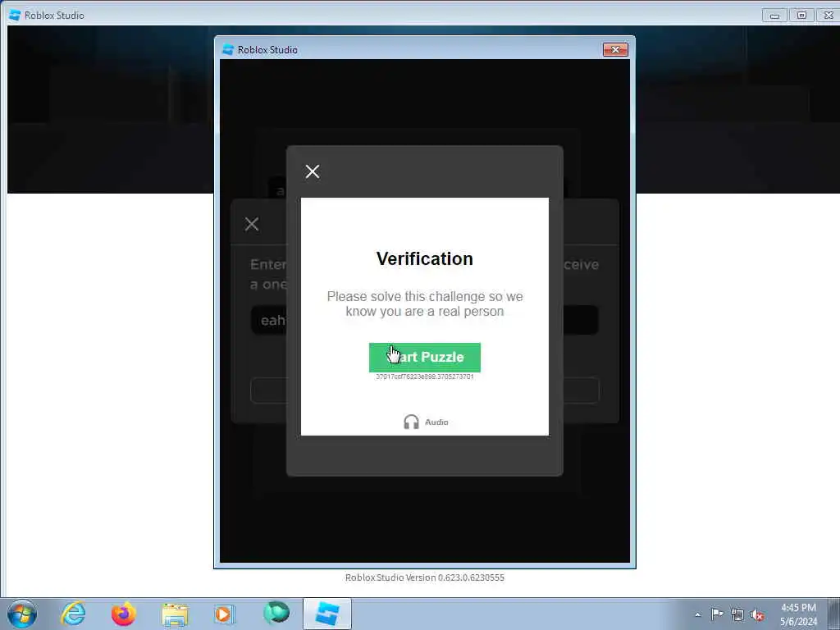Show hidden system tray icons

697,614
